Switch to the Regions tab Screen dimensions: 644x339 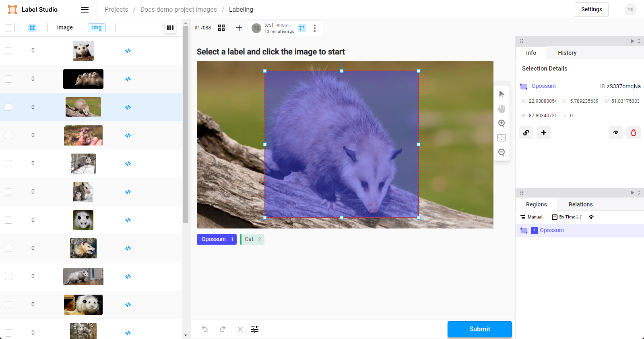[x=536, y=204]
